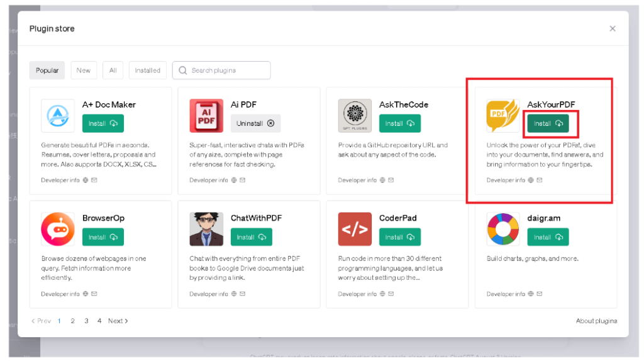This screenshot has width=644, height=361.
Task: Go to the Next page of plugins
Action: [118, 321]
